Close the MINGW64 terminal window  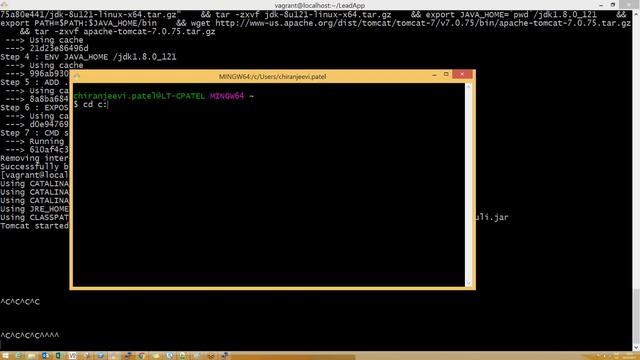coord(462,74)
